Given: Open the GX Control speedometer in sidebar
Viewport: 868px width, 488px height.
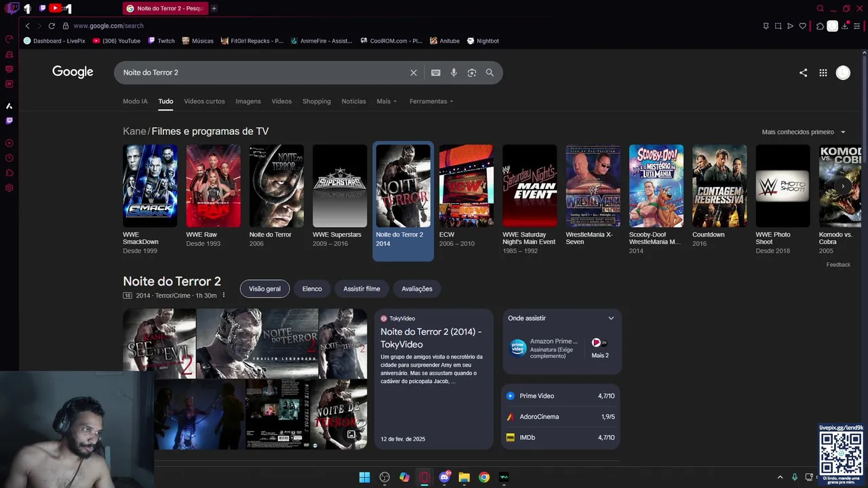Looking at the screenshot, I should click(9, 39).
